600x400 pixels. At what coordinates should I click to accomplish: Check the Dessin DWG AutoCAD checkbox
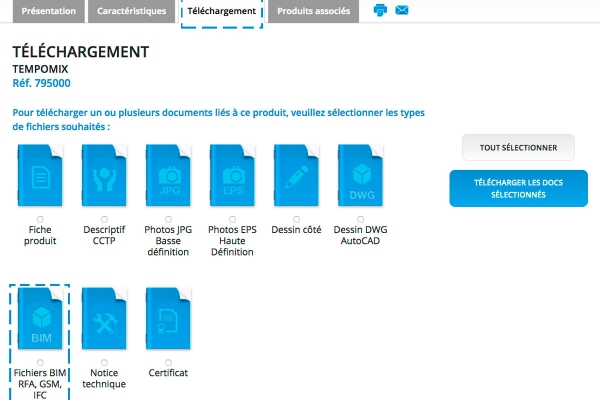click(360, 219)
